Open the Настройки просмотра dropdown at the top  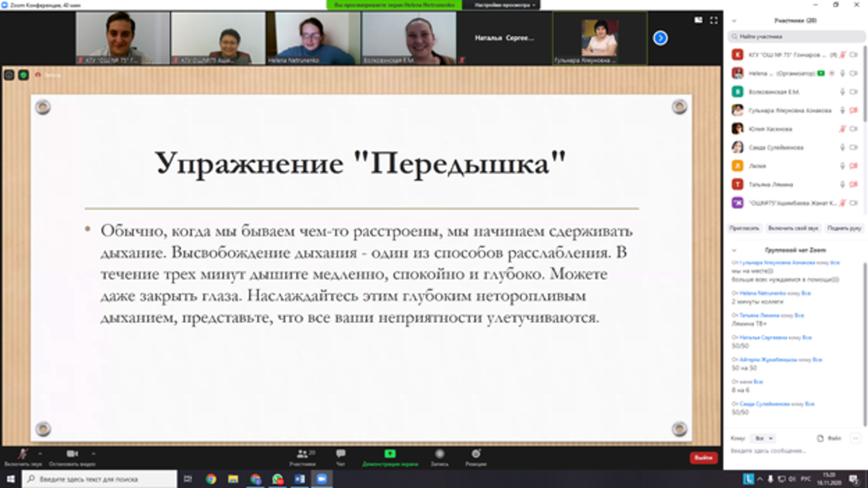(506, 5)
